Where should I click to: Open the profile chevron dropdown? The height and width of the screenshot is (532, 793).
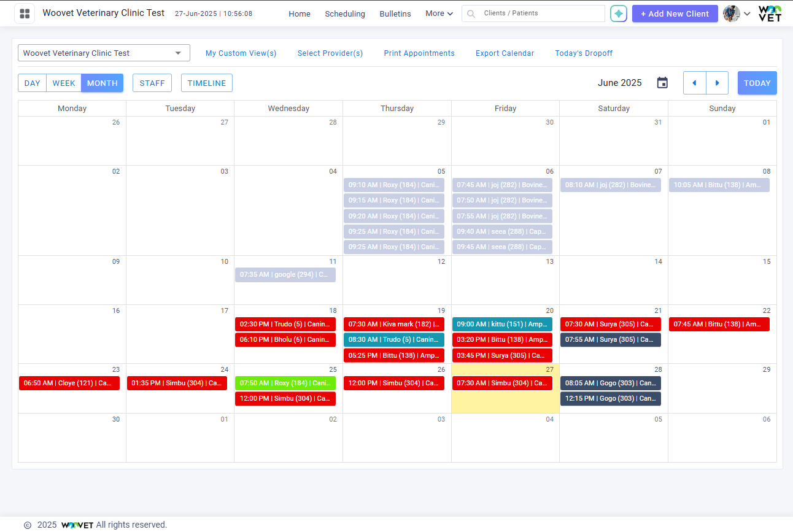tap(747, 14)
